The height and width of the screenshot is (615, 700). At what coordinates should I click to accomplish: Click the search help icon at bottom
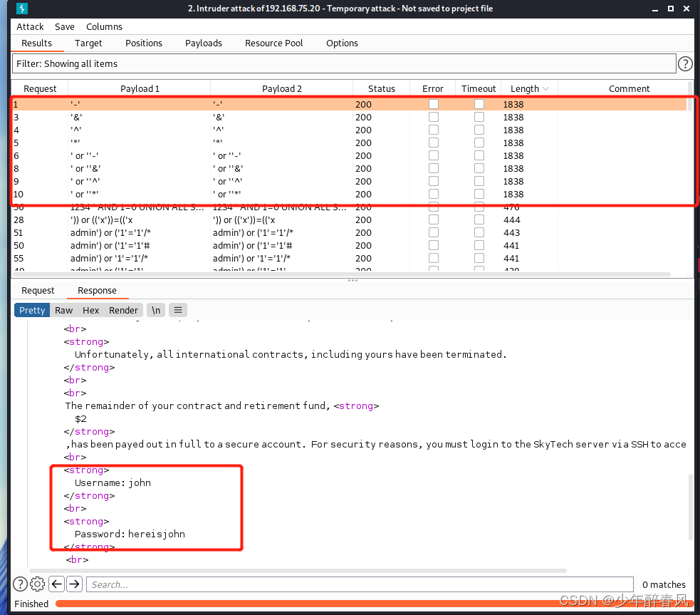[x=20, y=584]
